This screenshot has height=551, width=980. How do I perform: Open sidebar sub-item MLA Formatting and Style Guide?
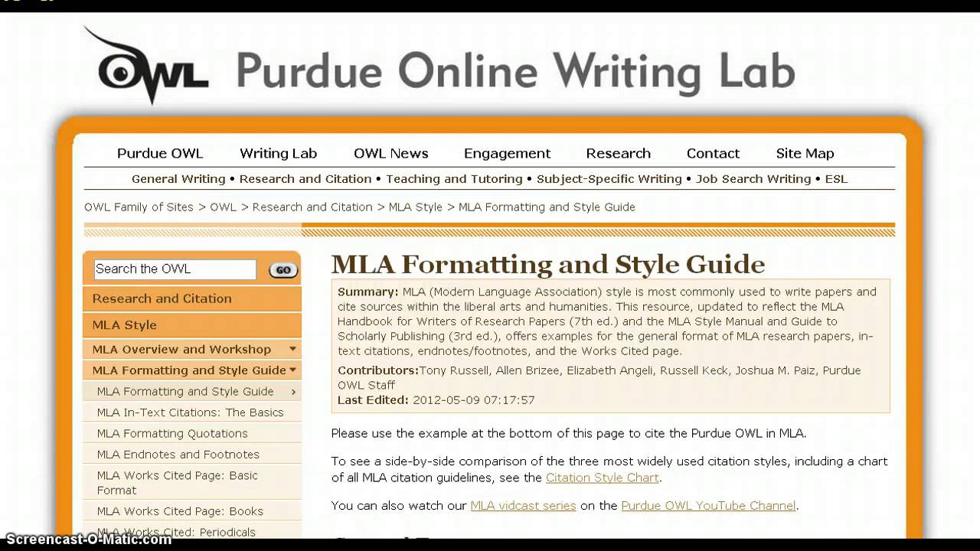pos(185,392)
